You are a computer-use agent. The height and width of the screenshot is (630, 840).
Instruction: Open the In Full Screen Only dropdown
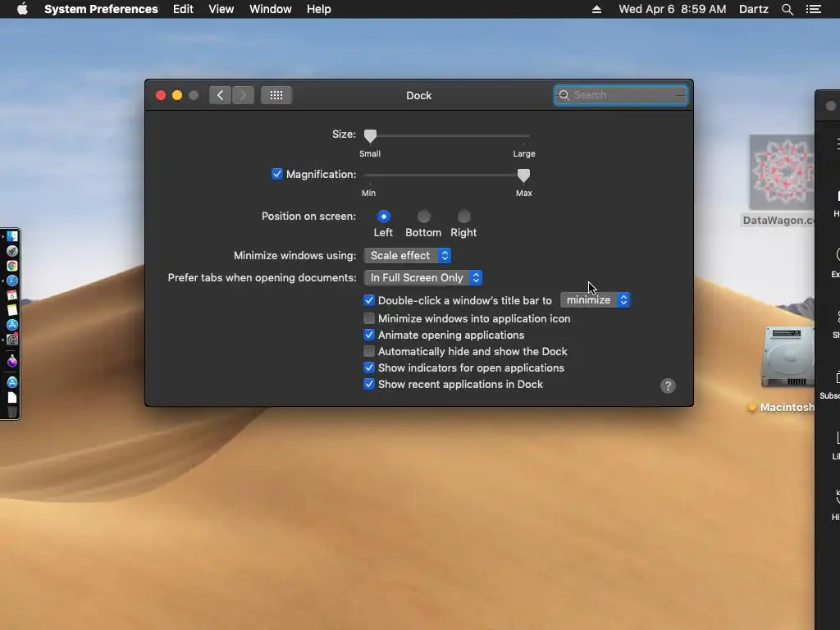click(423, 277)
